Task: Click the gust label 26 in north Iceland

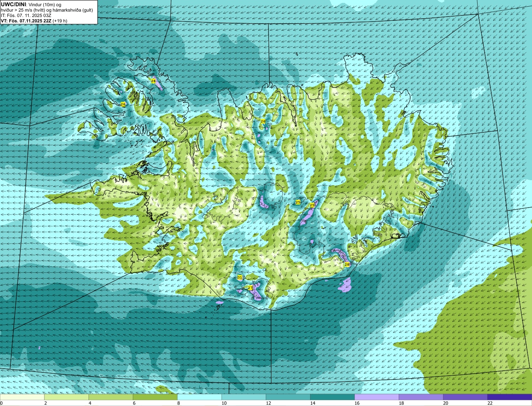Action: pyautogui.click(x=263, y=121)
